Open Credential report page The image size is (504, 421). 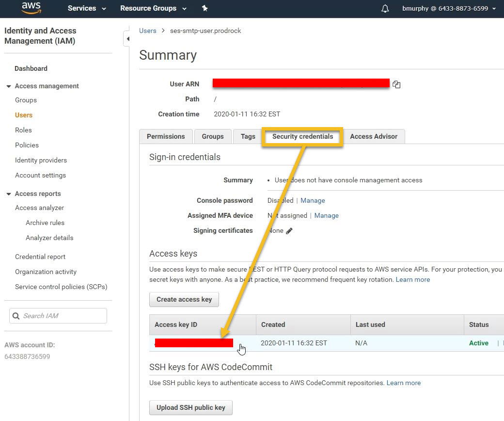pos(40,257)
